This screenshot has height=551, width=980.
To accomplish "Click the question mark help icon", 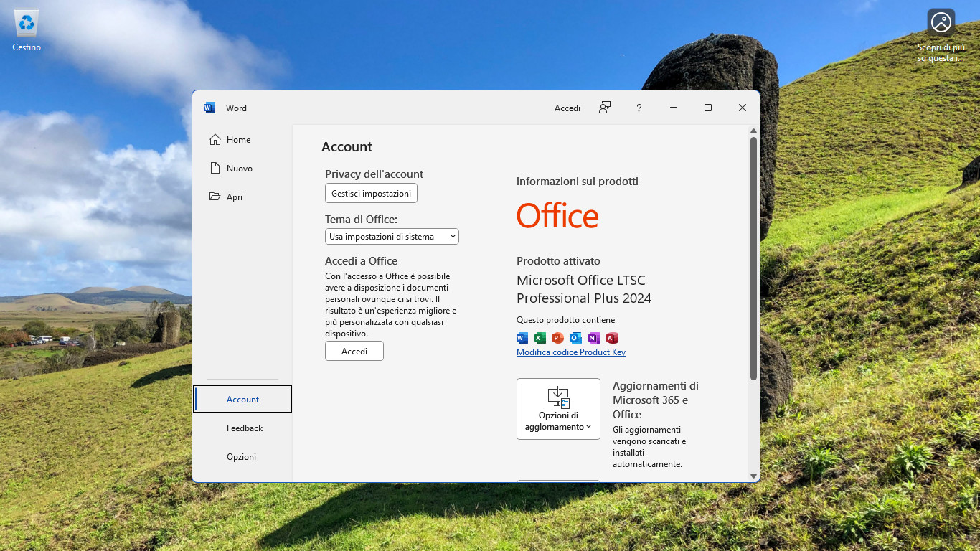I will point(639,108).
